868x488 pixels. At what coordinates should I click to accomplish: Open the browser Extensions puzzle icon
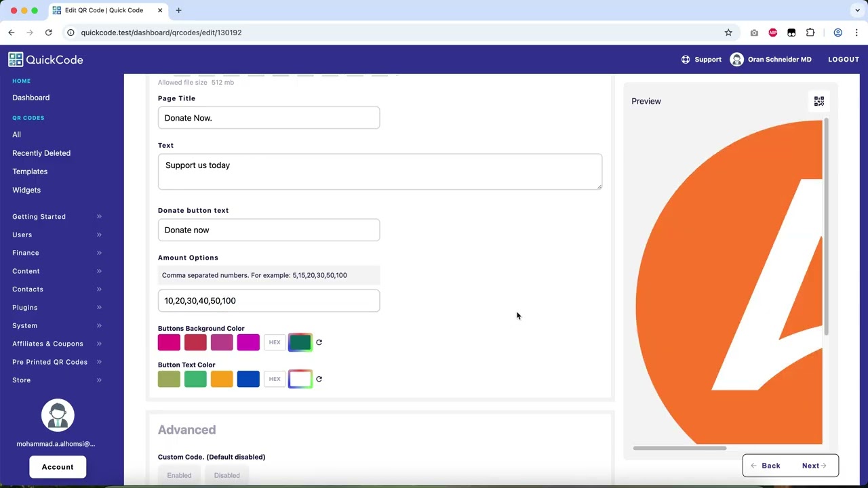pyautogui.click(x=810, y=33)
